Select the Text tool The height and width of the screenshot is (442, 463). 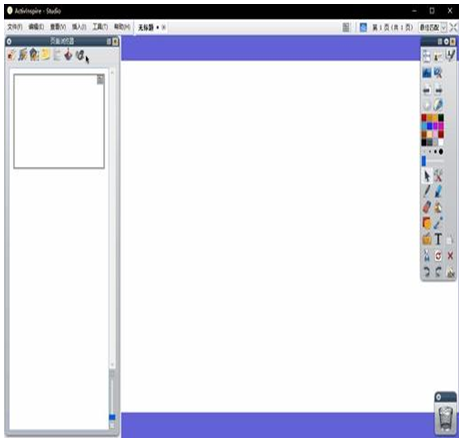click(438, 239)
